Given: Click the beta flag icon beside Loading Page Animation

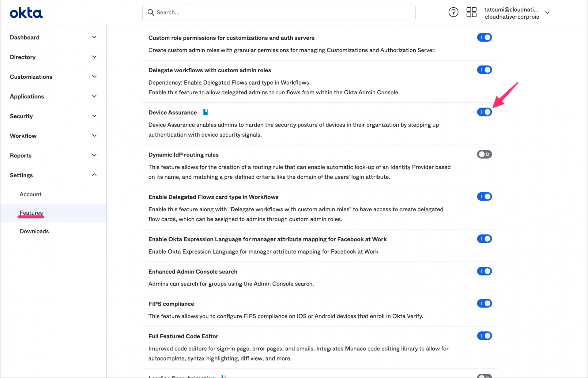Looking at the screenshot, I should click(223, 376).
